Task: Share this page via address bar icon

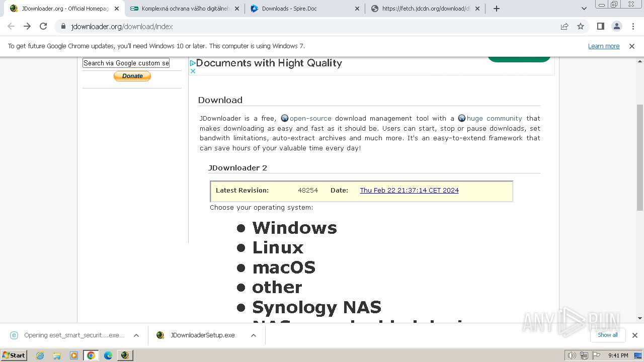Action: [x=565, y=26]
